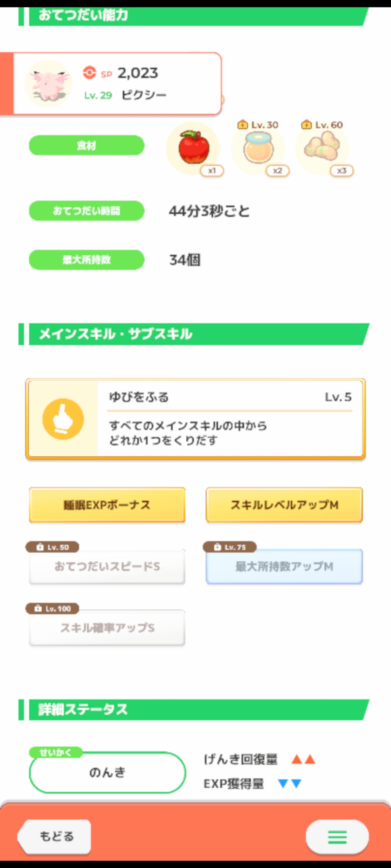Tap locked おてつだいスピードS sub skill
The height and width of the screenshot is (868, 391).
coord(107,566)
